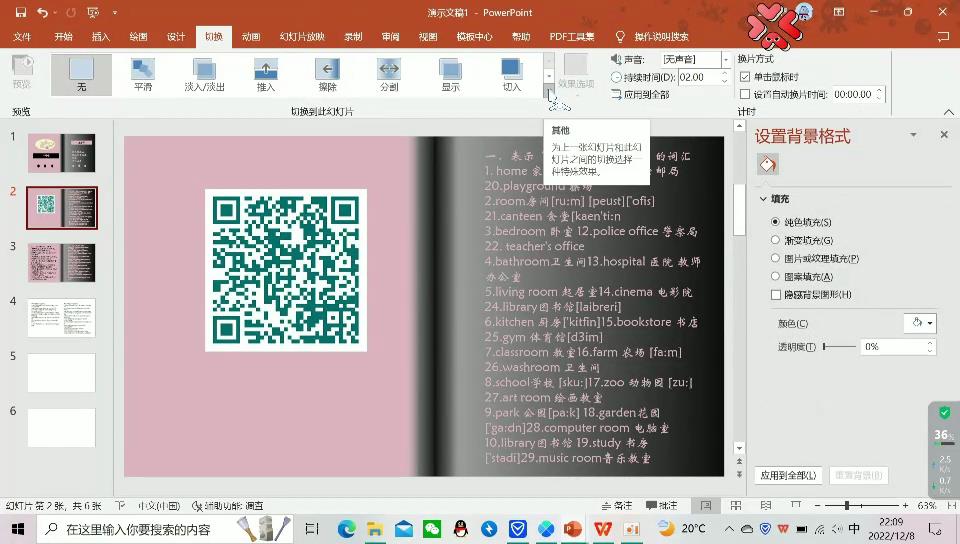Select the 无 (None) transition
Image resolution: width=960 pixels, height=544 pixels.
[x=81, y=75]
